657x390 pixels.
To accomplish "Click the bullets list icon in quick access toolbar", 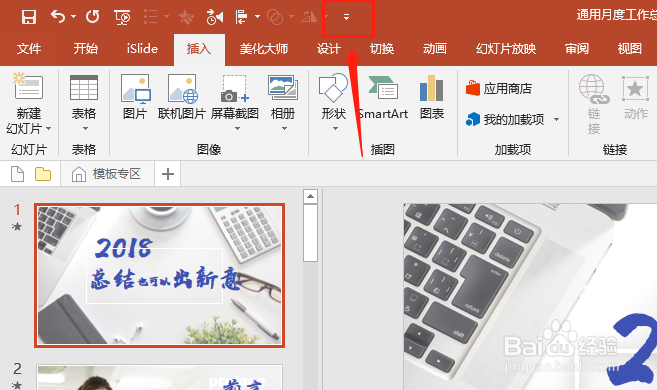I will pos(150,17).
